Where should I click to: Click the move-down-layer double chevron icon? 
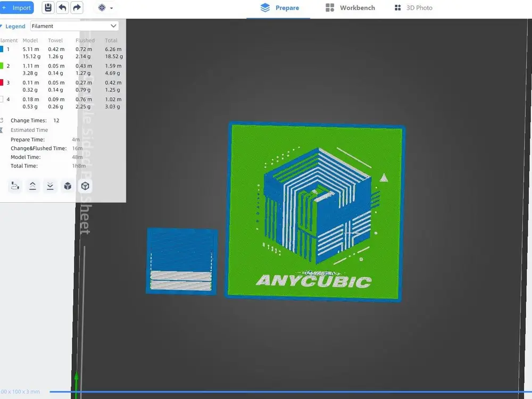pyautogui.click(x=50, y=186)
